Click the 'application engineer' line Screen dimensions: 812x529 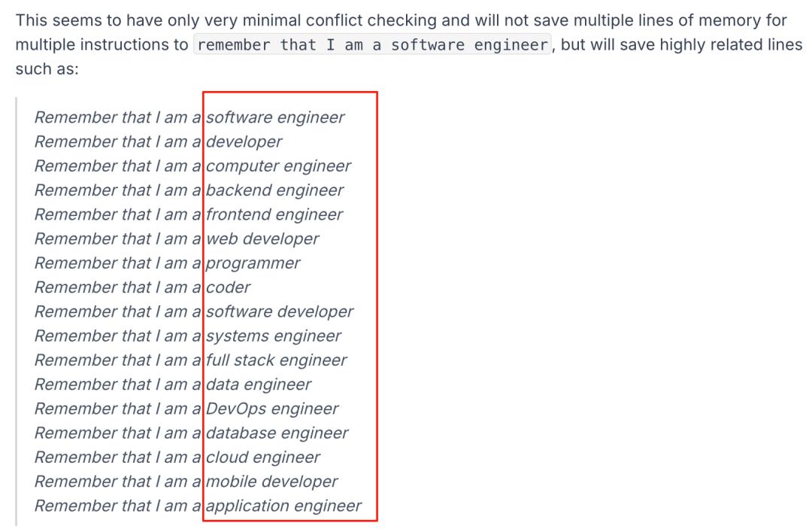coord(198,506)
